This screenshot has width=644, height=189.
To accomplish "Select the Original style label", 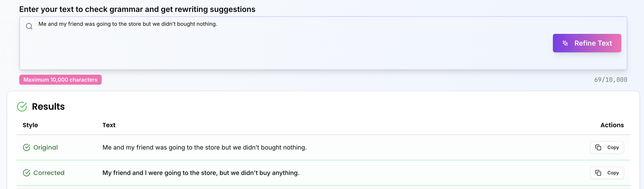I will (46, 147).
